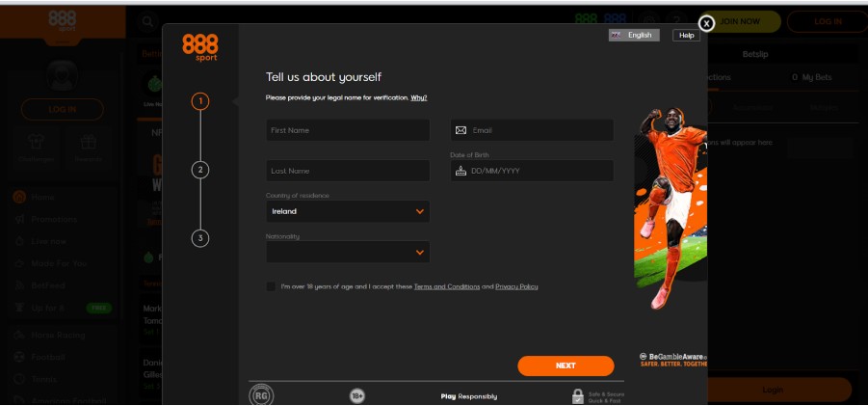868x406 pixels.
Task: Jump to step 3 in registration stepper
Action: (200, 237)
